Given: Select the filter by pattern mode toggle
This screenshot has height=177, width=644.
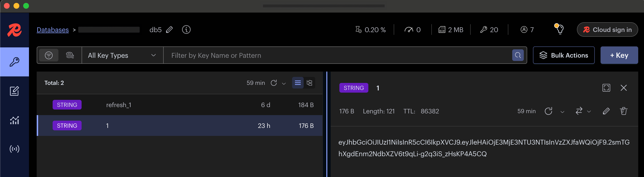Looking at the screenshot, I should 49,55.
